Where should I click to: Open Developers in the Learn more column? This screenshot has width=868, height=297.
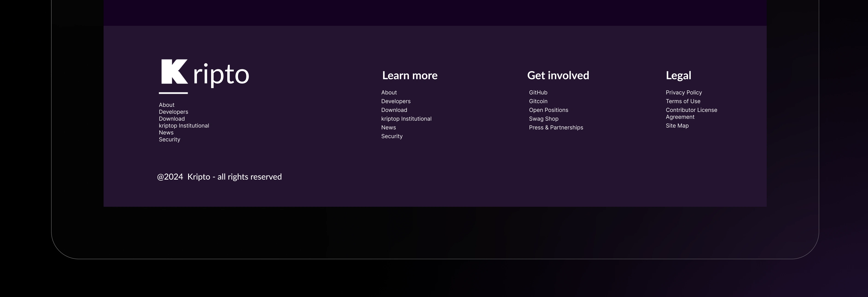396,101
